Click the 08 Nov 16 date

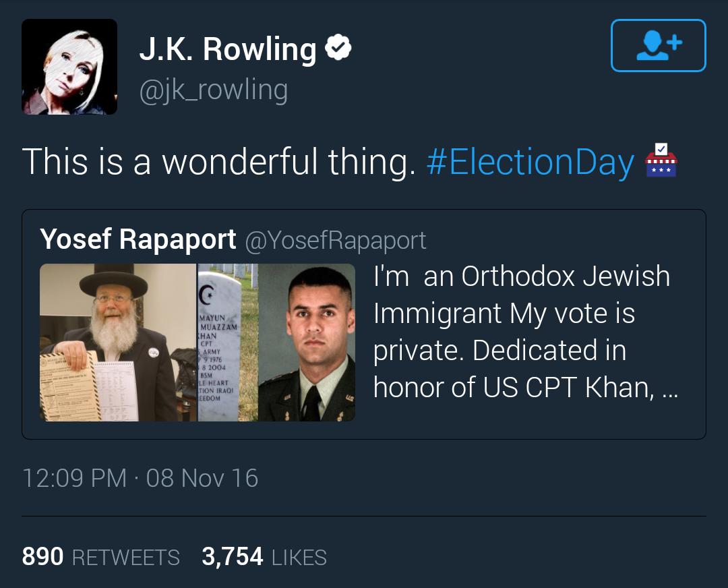pyautogui.click(x=202, y=478)
